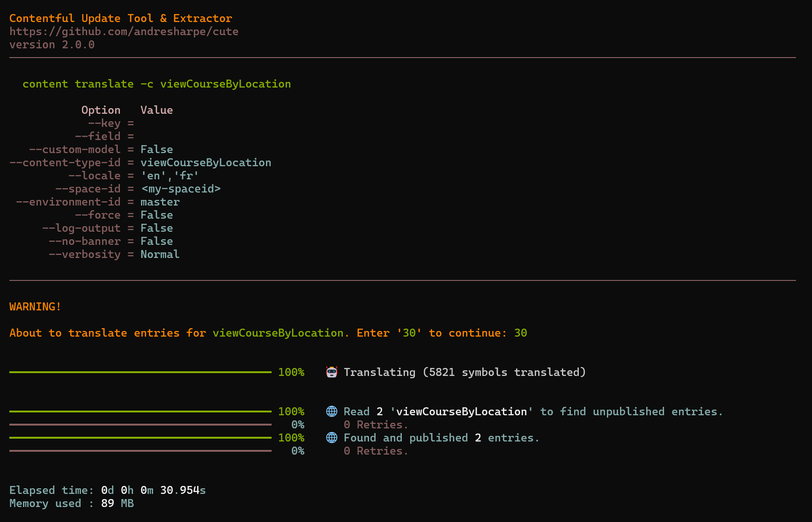The image size is (812, 522).
Task: Click the False value of --force
Action: click(157, 215)
